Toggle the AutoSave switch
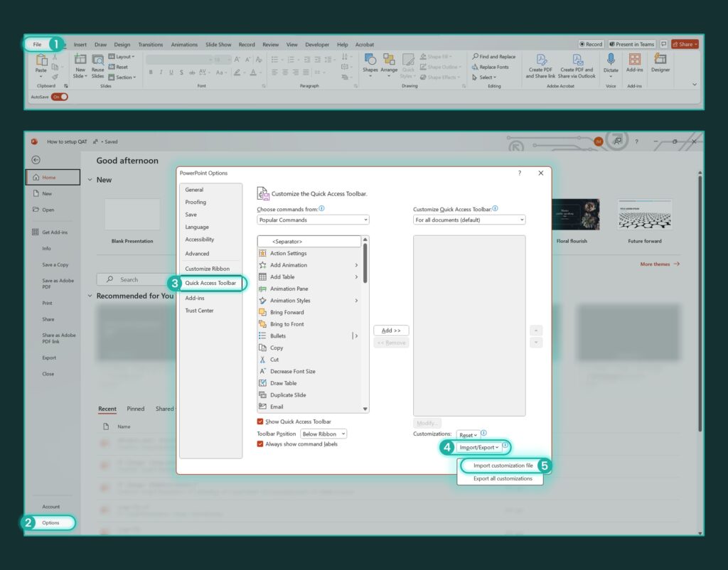 tap(60, 97)
